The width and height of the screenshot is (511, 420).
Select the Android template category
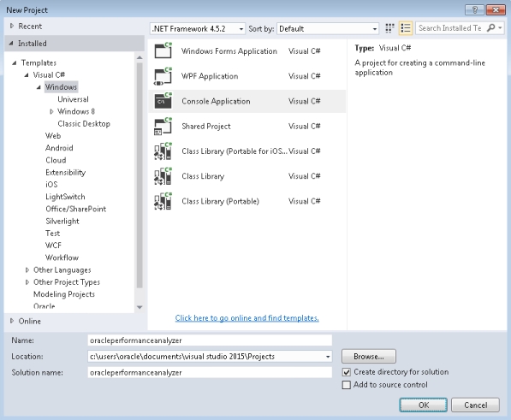(x=59, y=148)
